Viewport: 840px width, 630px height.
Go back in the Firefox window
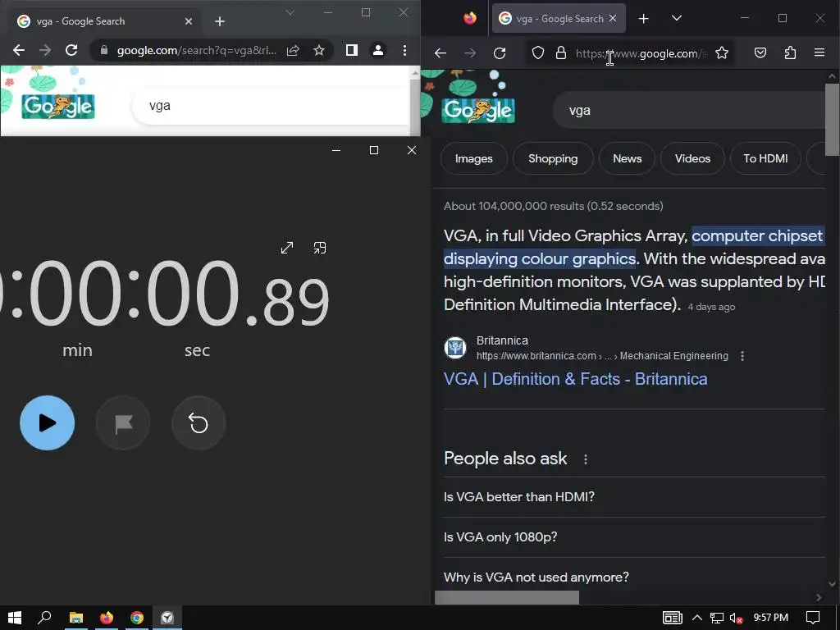point(441,53)
